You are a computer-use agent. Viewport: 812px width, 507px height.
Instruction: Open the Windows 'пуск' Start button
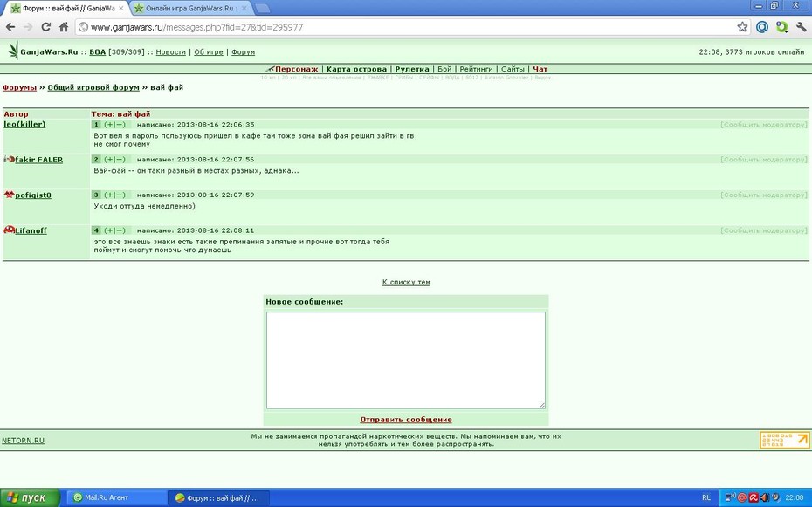(30, 497)
